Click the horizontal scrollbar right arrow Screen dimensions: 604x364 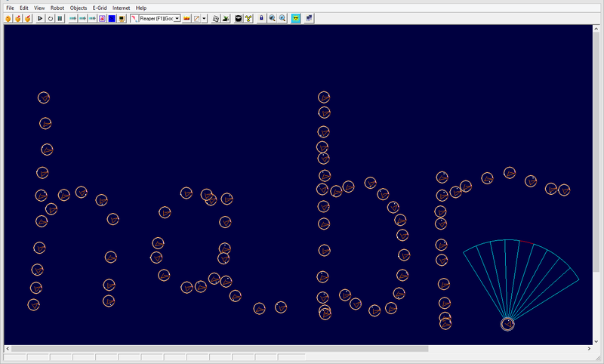589,349
